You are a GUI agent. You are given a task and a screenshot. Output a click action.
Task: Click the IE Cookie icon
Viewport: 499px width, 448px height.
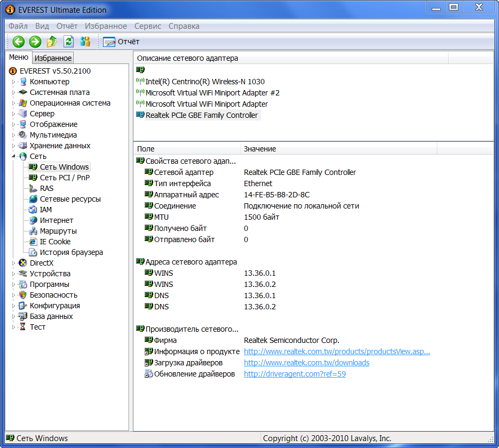(x=33, y=242)
